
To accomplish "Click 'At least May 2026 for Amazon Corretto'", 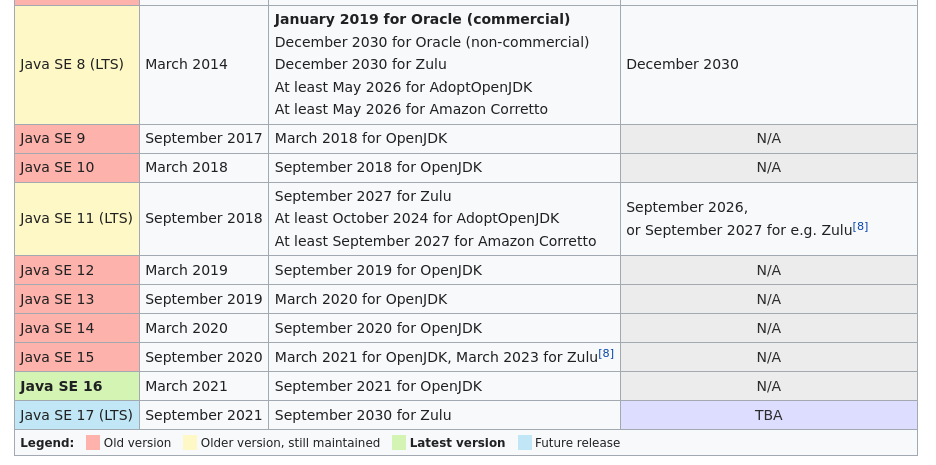I will tap(411, 109).
